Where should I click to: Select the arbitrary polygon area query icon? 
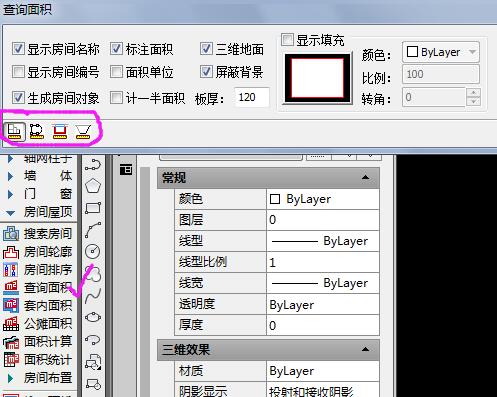[x=83, y=131]
